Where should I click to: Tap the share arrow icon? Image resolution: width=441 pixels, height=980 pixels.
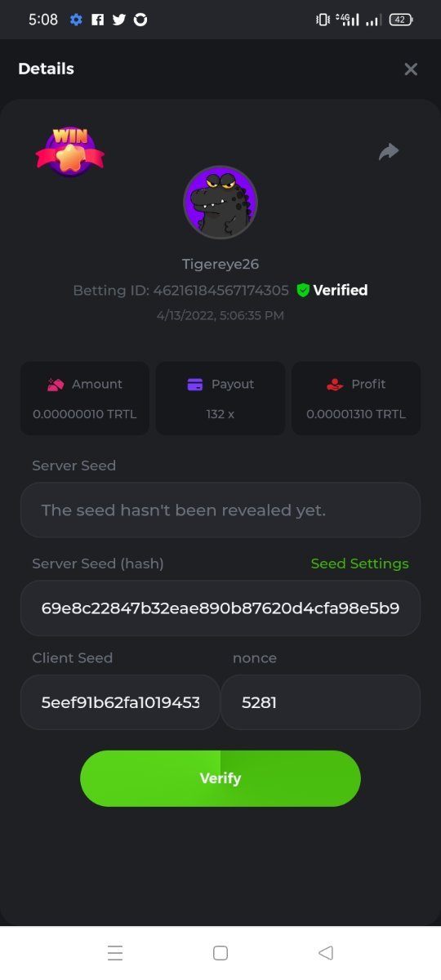click(389, 152)
